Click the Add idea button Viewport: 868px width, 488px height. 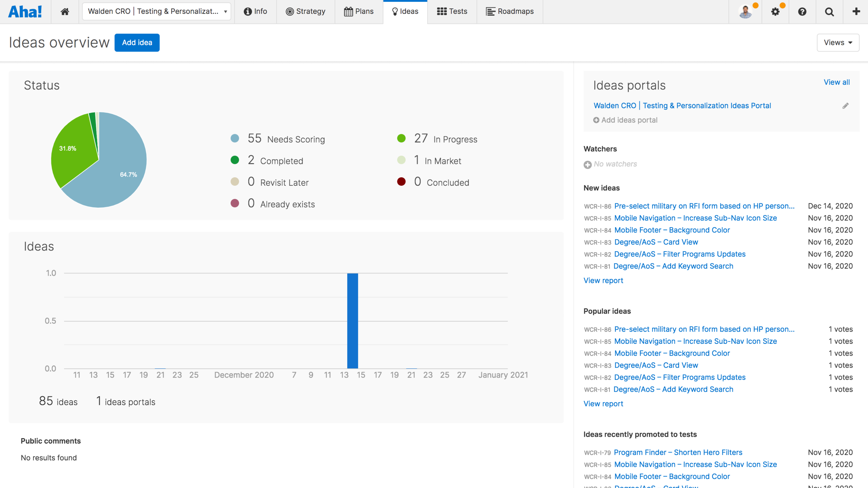[137, 43]
